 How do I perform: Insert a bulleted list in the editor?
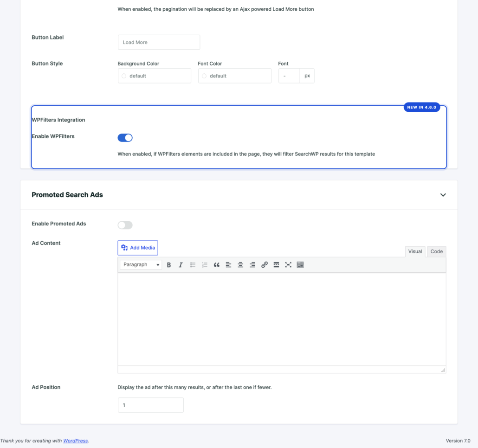[193, 265]
